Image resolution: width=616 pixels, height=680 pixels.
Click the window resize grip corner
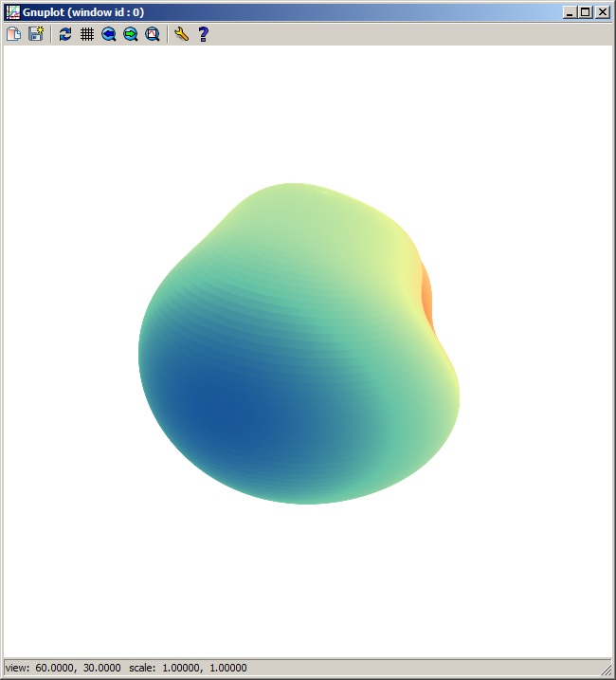[606, 670]
